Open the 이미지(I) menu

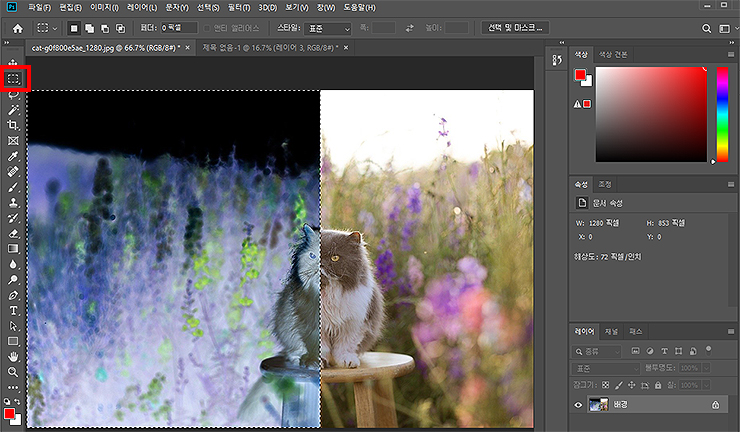tap(105, 8)
